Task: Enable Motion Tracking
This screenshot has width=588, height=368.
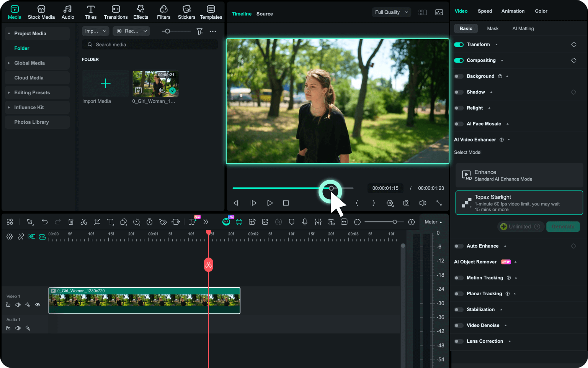Action: pos(459,278)
